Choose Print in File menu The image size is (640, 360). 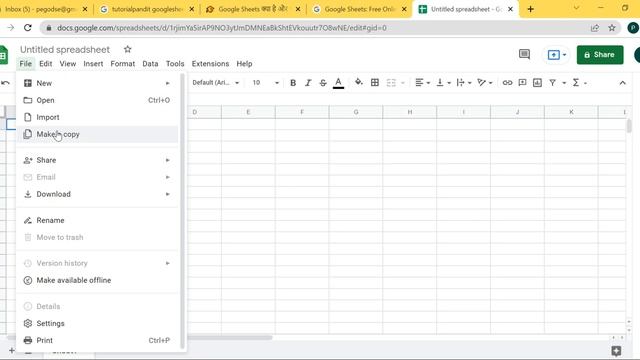(97, 340)
